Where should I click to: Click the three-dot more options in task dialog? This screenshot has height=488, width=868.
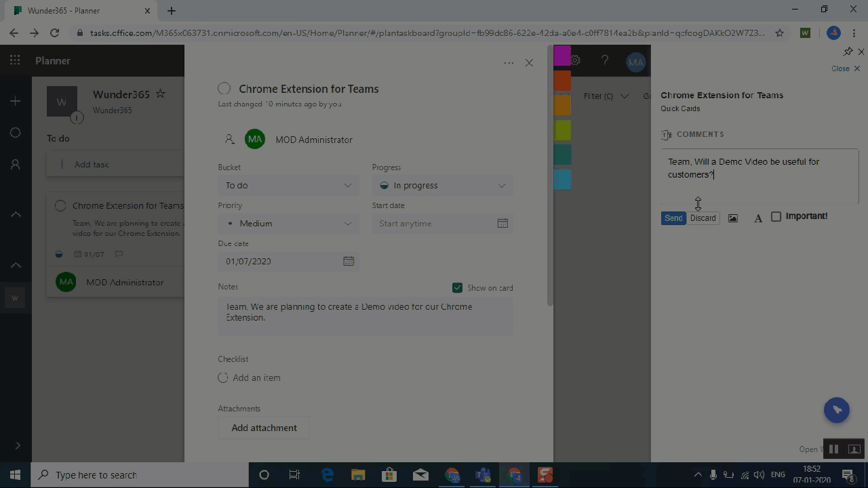click(509, 63)
